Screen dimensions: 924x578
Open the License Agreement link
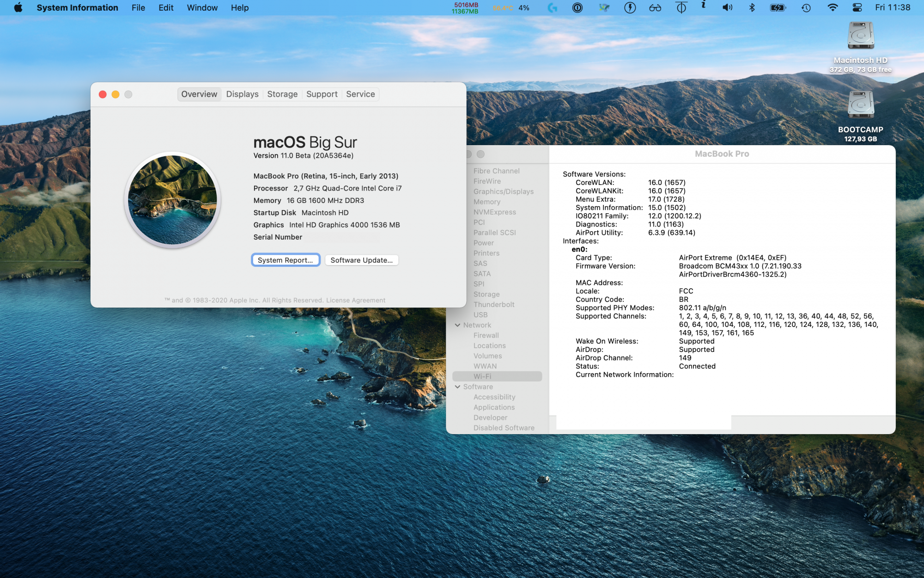point(356,300)
